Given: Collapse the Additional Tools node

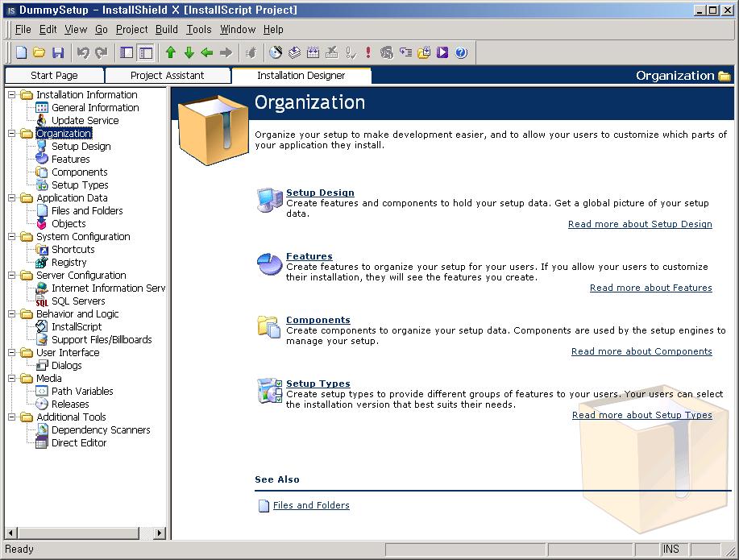Looking at the screenshot, I should (x=12, y=417).
